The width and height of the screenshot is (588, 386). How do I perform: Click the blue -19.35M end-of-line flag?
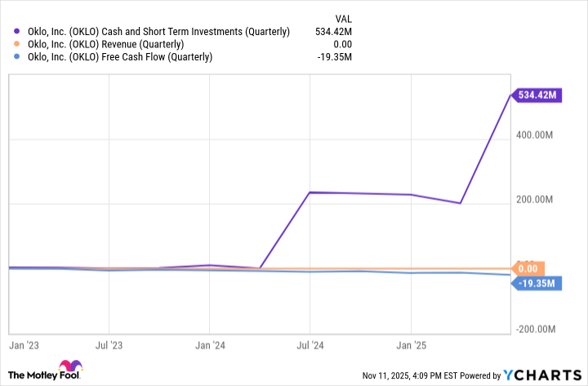coord(537,283)
